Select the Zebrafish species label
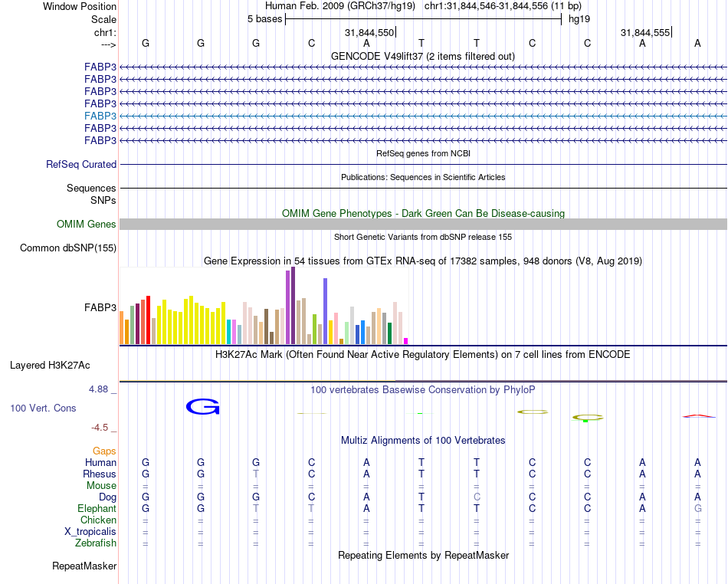The width and height of the screenshot is (728, 584). tap(96, 543)
